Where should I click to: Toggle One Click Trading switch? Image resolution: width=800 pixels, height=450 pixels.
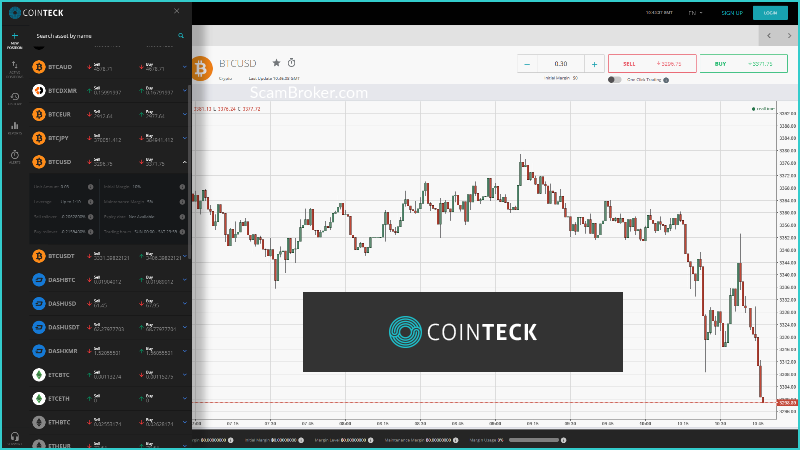(x=615, y=80)
